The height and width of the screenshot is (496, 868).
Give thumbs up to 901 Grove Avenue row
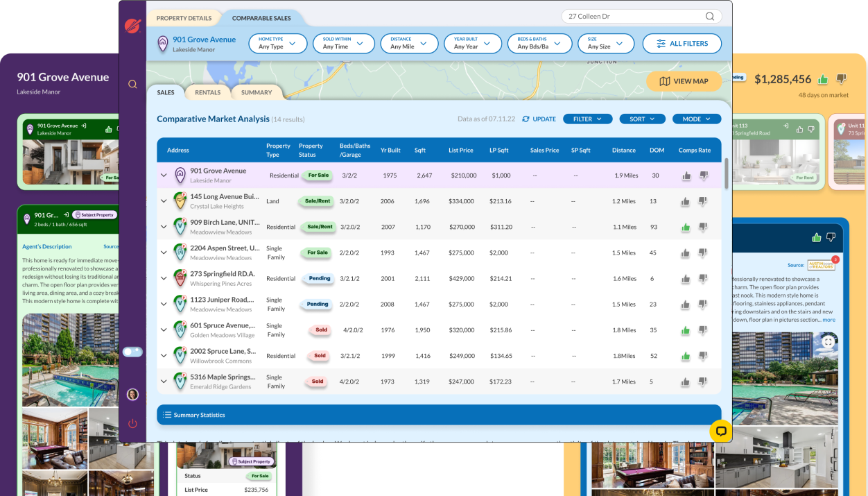(686, 176)
